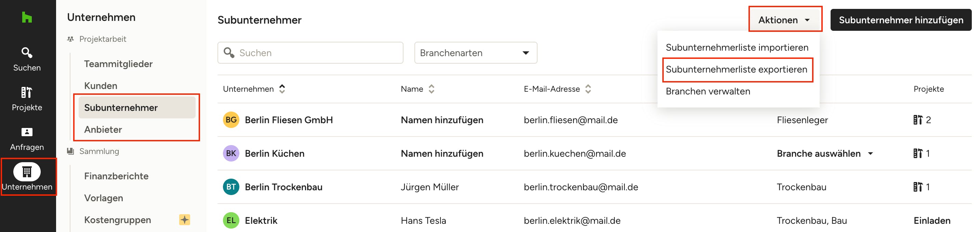Choose Subunternehmerliste exportieren
Viewport: 980px width, 232px height.
click(737, 69)
